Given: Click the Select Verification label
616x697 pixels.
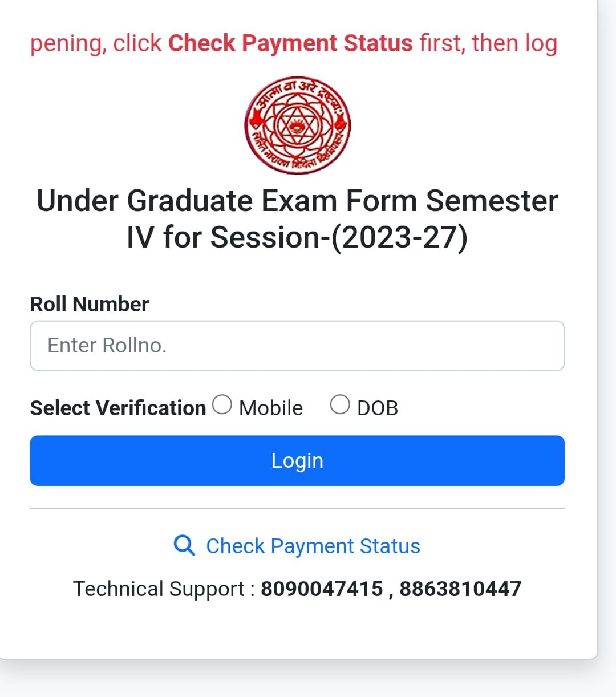Looking at the screenshot, I should tap(118, 408).
